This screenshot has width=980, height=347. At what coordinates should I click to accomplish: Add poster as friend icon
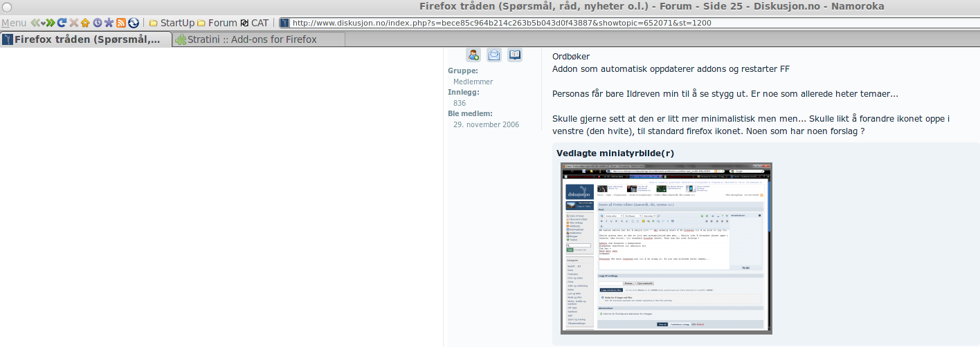(x=473, y=55)
